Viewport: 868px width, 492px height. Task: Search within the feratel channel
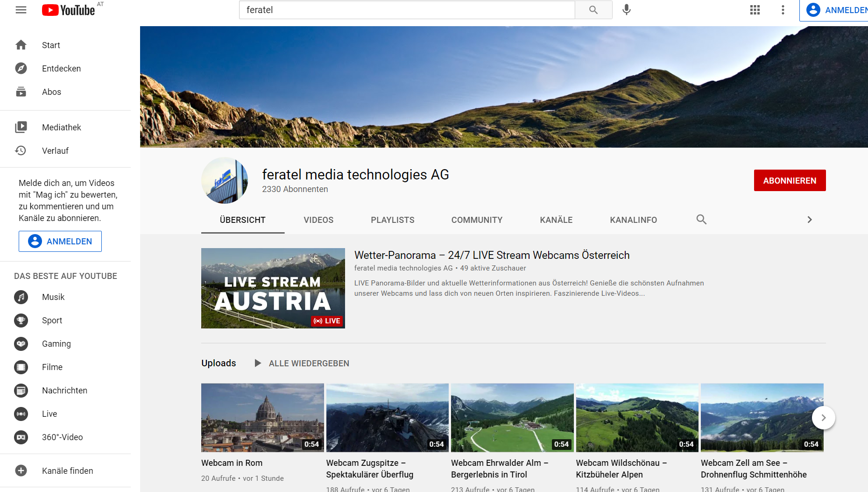tap(701, 220)
